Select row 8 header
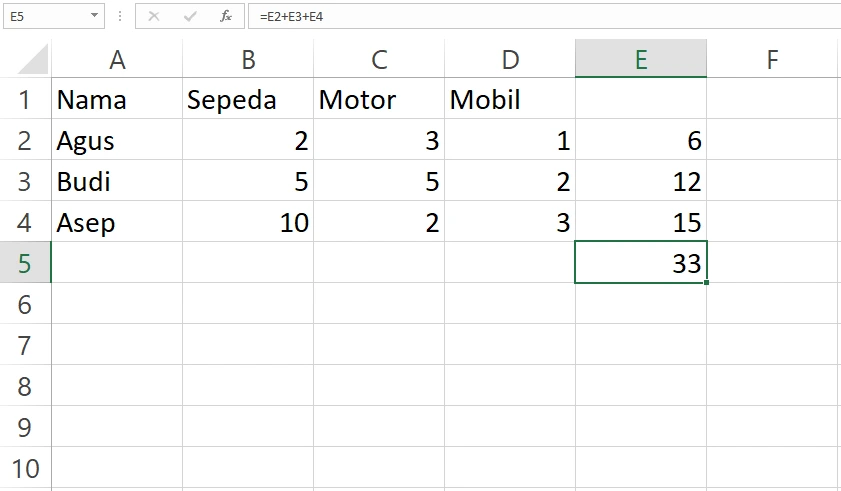Image resolution: width=841 pixels, height=491 pixels. coord(25,385)
